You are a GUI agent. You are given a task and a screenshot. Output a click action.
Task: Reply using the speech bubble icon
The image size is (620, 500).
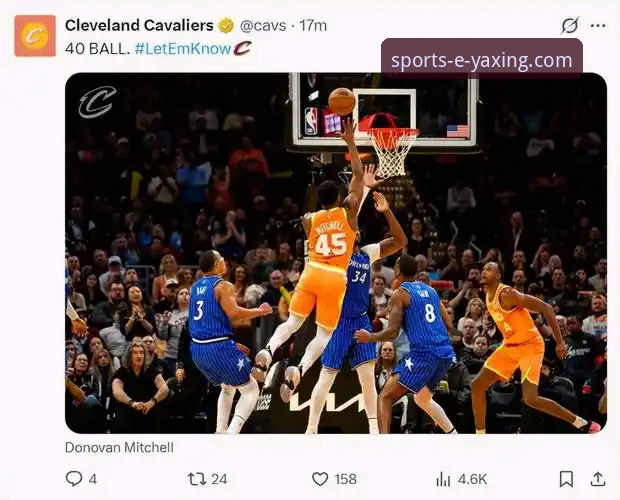click(74, 479)
